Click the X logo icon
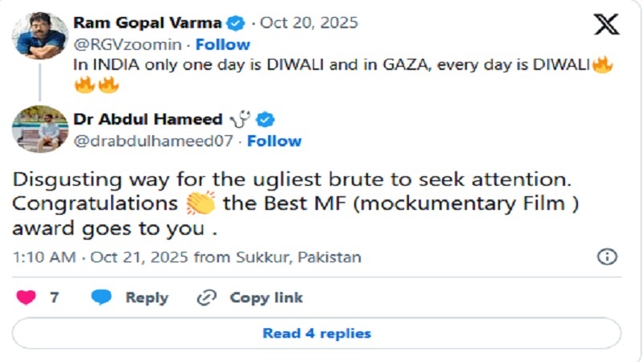 [606, 25]
